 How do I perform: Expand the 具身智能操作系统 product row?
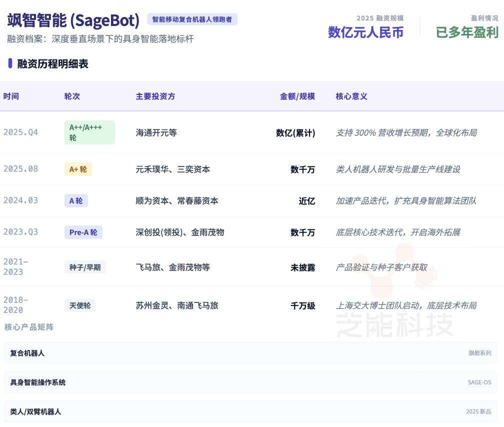250,382
